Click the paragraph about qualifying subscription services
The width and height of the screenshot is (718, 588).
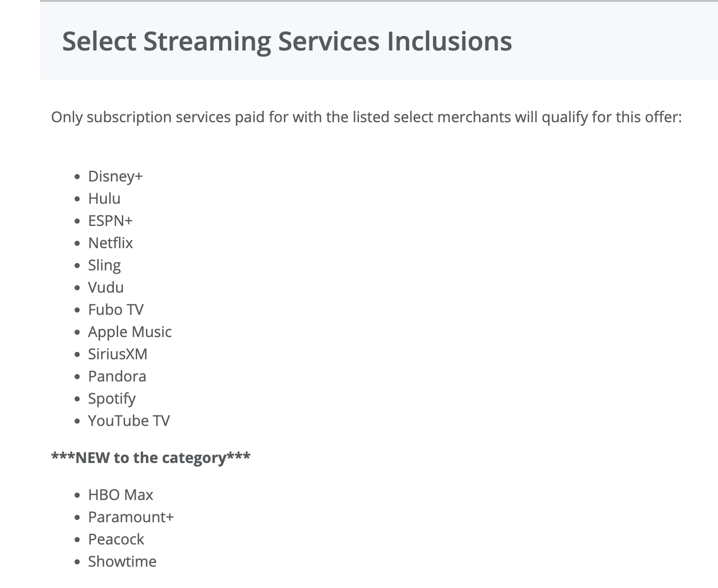366,117
